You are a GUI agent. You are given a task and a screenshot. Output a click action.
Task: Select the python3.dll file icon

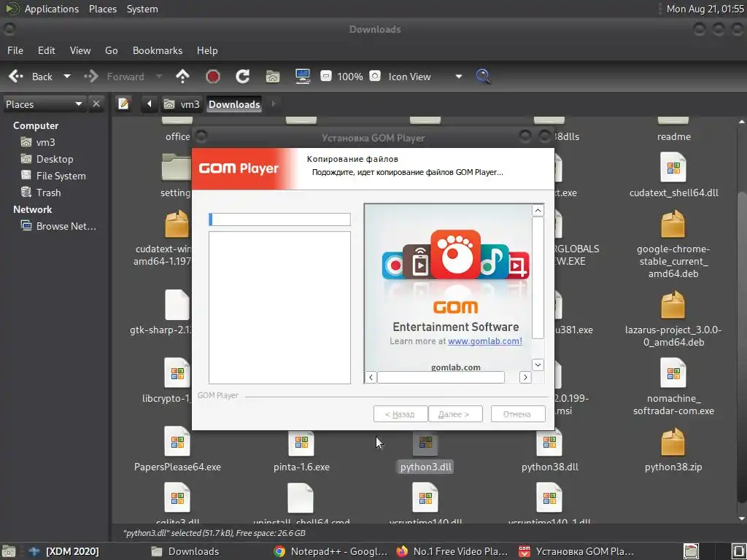point(425,443)
